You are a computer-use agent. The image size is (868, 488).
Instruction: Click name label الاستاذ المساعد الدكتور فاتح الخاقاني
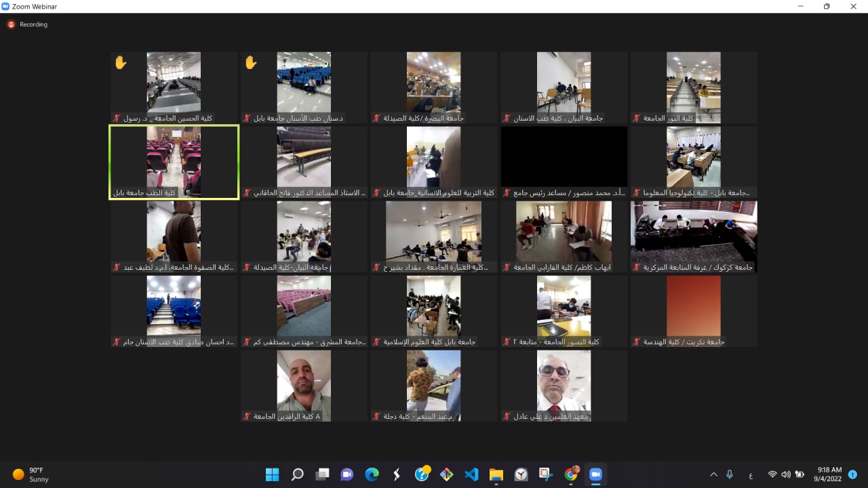click(x=310, y=192)
